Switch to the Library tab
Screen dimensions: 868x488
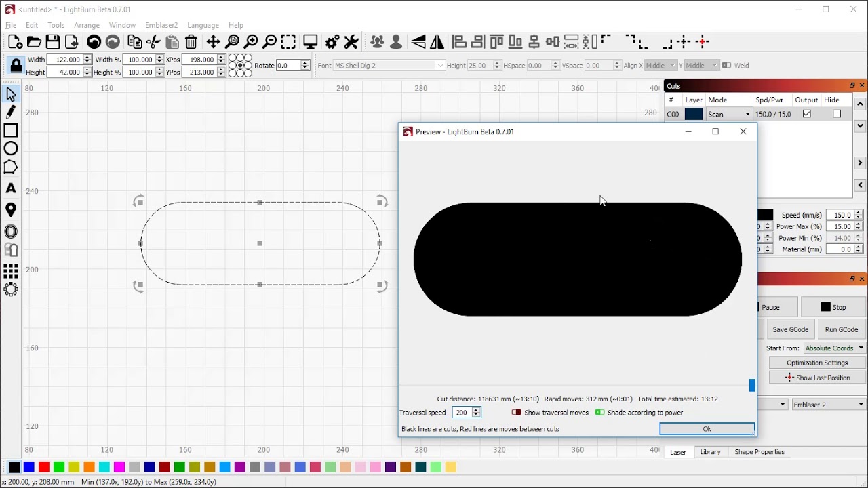pos(710,452)
